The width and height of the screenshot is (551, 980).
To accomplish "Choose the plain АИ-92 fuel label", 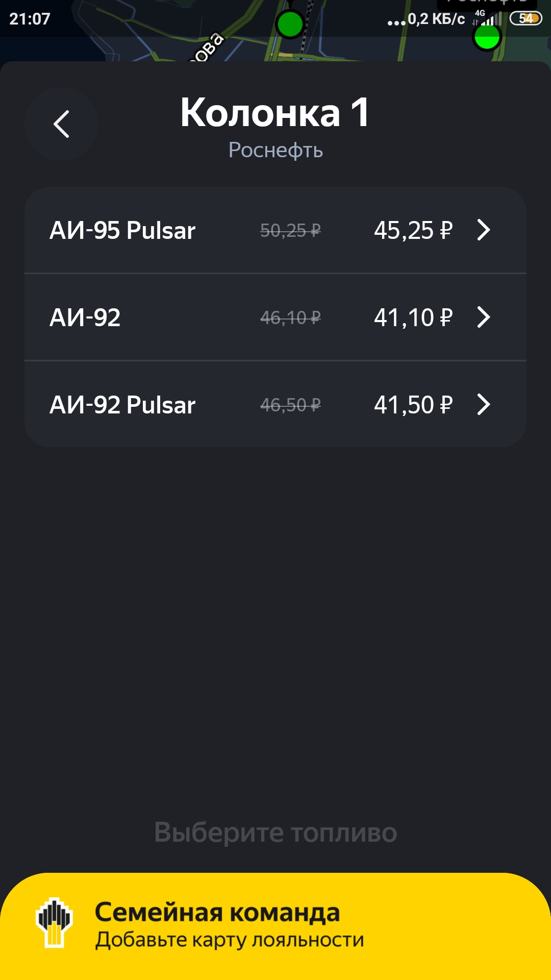I will pyautogui.click(x=85, y=317).
